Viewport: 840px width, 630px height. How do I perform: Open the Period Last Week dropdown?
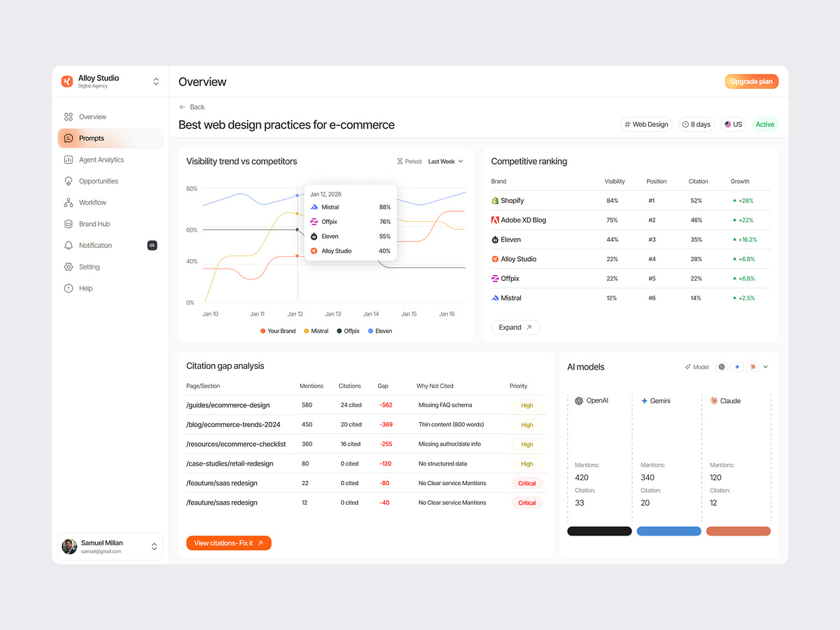(x=445, y=162)
